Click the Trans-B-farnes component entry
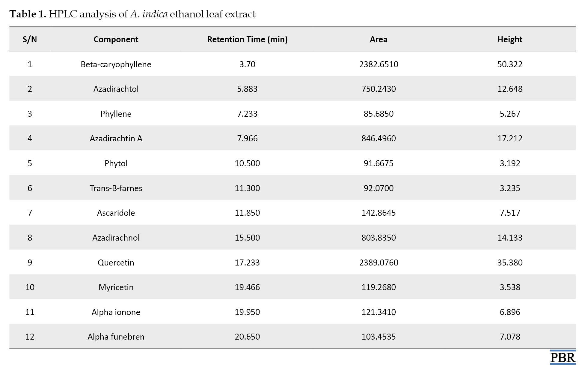Image resolution: width=588 pixels, height=372 pixels. (116, 188)
